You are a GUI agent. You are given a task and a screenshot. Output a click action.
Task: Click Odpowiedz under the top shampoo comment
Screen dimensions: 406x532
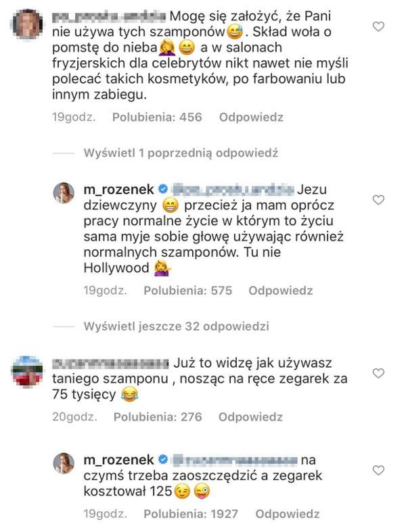tap(250, 117)
